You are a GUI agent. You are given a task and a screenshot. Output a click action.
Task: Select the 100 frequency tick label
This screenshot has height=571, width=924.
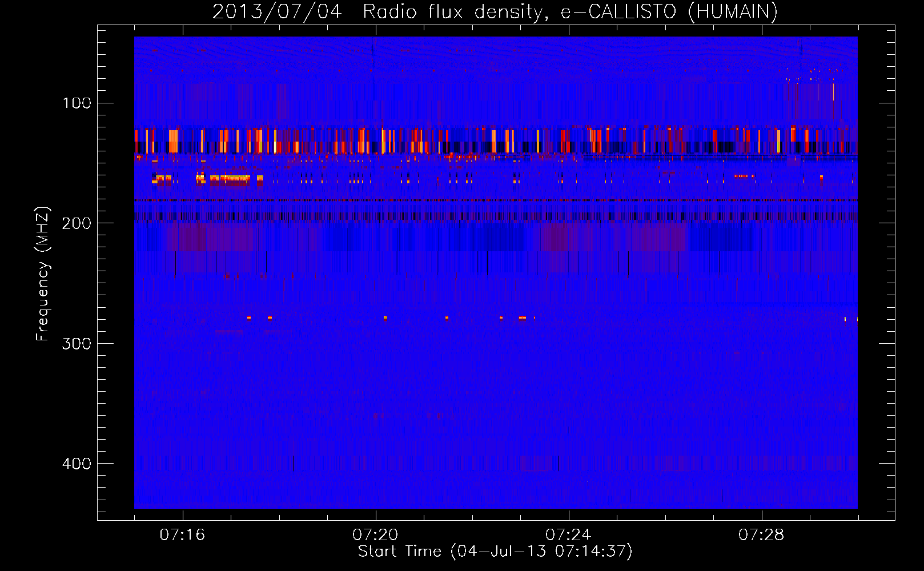(x=77, y=103)
